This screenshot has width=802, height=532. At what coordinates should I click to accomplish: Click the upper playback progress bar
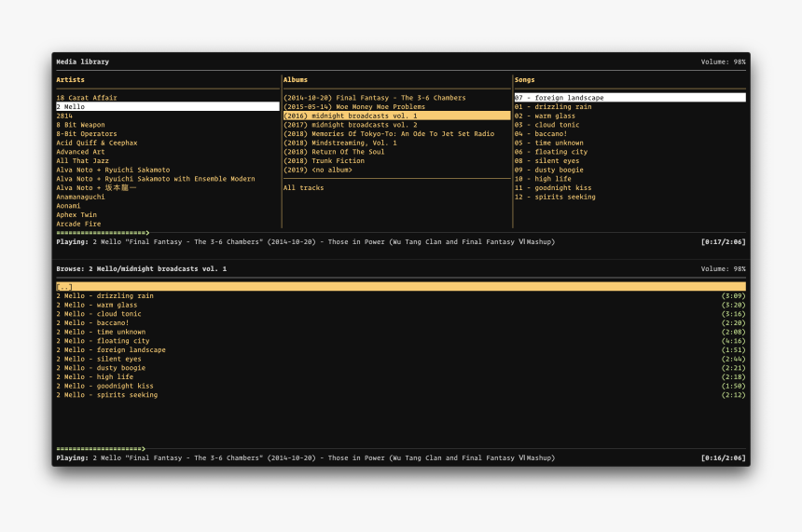(103, 233)
